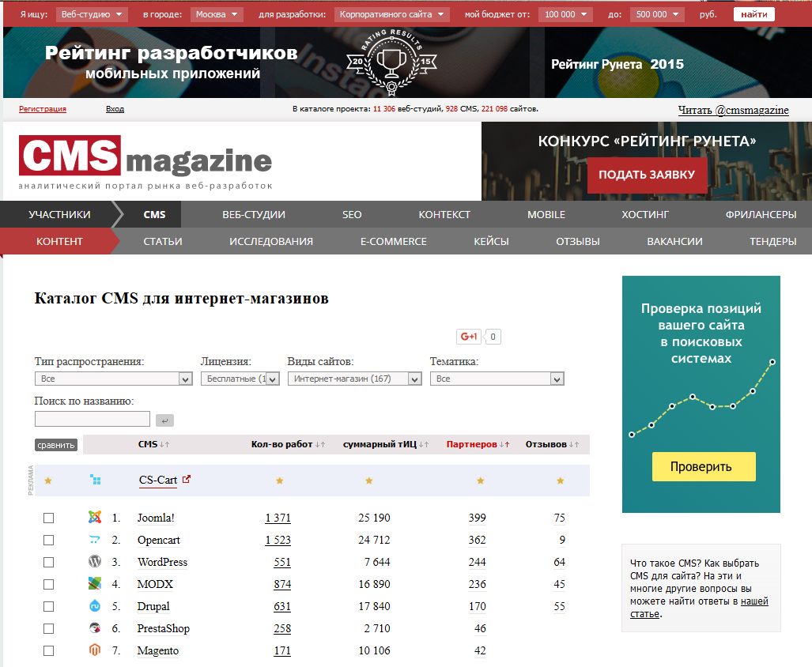Open the SEO menu tab
The image size is (812, 667).
coord(352,215)
